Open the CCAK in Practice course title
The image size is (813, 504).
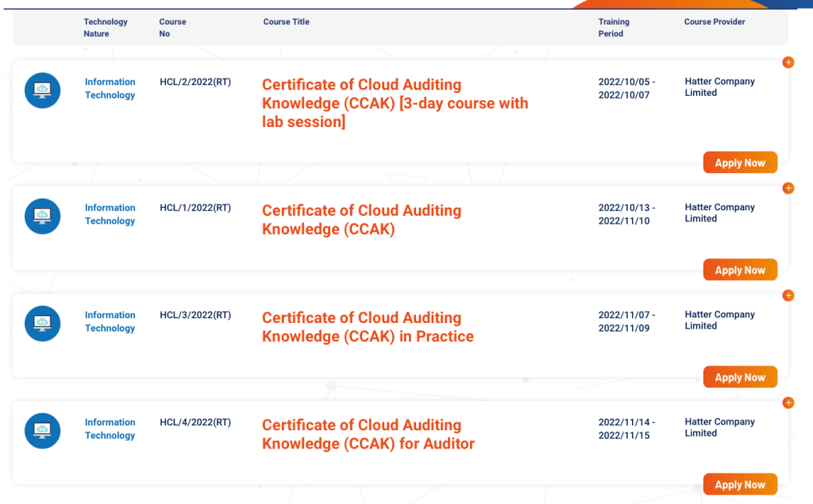point(368,327)
